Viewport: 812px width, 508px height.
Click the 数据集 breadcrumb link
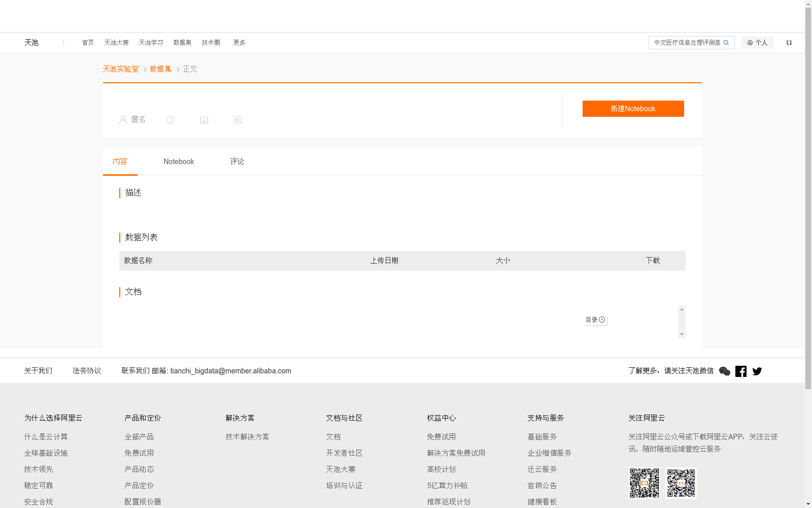click(161, 69)
